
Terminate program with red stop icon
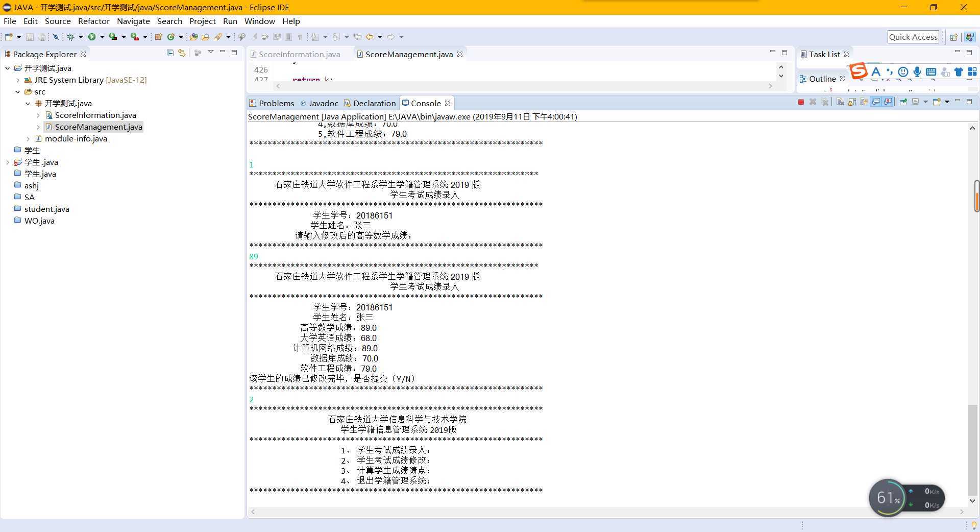(x=801, y=102)
